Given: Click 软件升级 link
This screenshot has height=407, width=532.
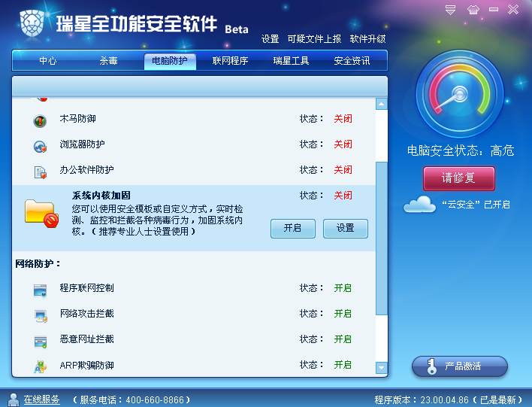Looking at the screenshot, I should click(x=367, y=39).
